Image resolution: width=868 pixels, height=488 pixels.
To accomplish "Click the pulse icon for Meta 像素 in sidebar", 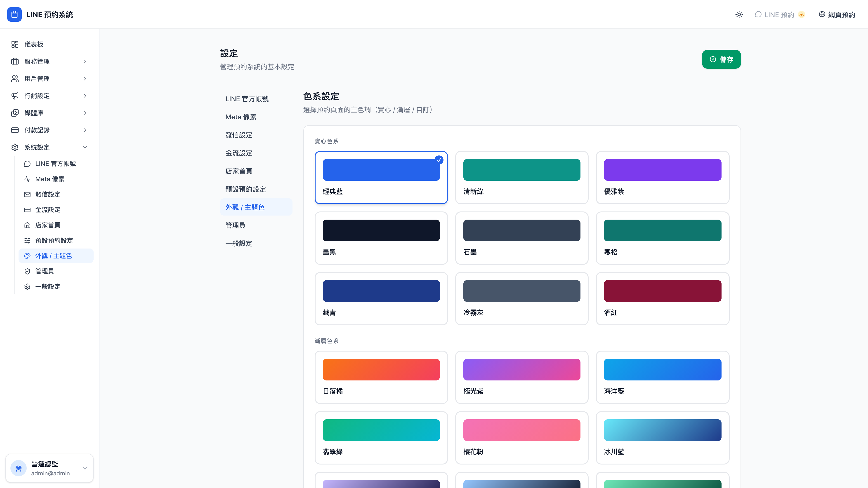I will [27, 179].
